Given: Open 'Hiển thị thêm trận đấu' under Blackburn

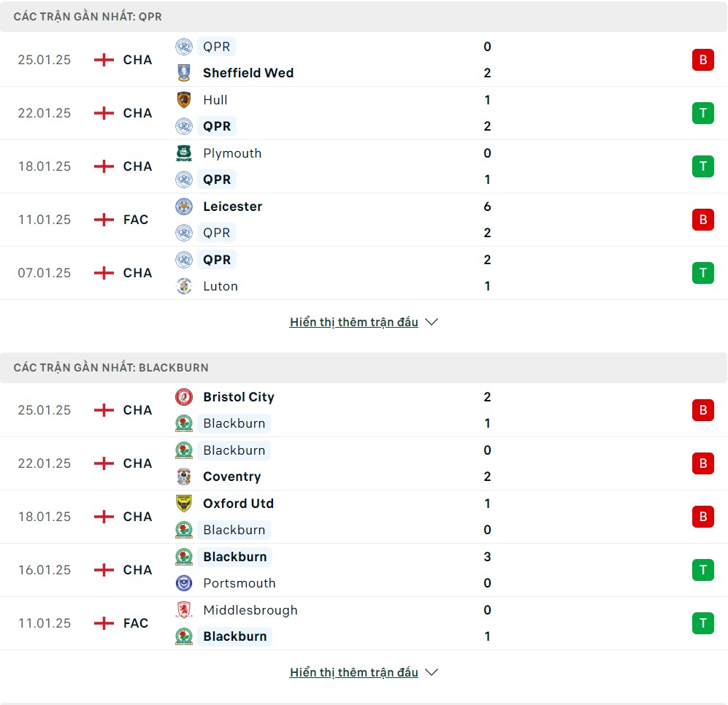Looking at the screenshot, I should [354, 672].
